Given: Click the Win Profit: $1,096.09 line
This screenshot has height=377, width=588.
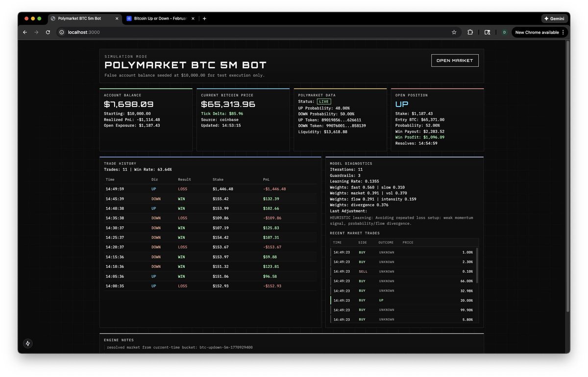Looking at the screenshot, I should click(420, 137).
